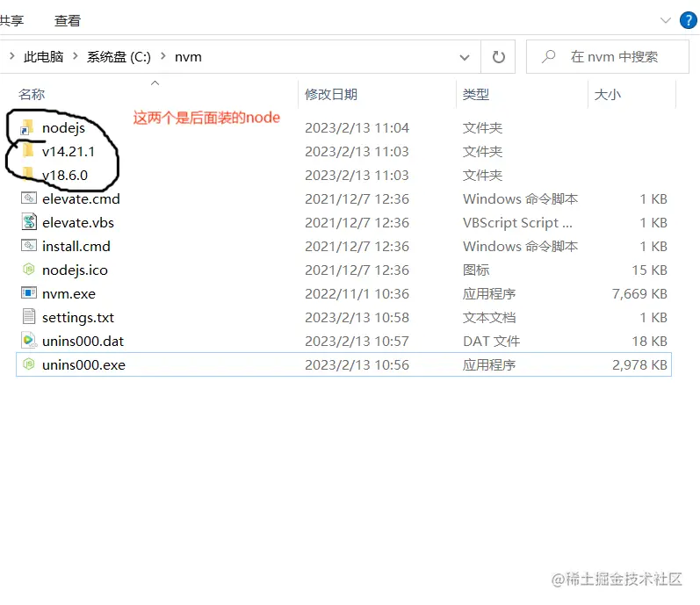Select the unins000.exe file name
This screenshot has height=605, width=700.
click(83, 365)
